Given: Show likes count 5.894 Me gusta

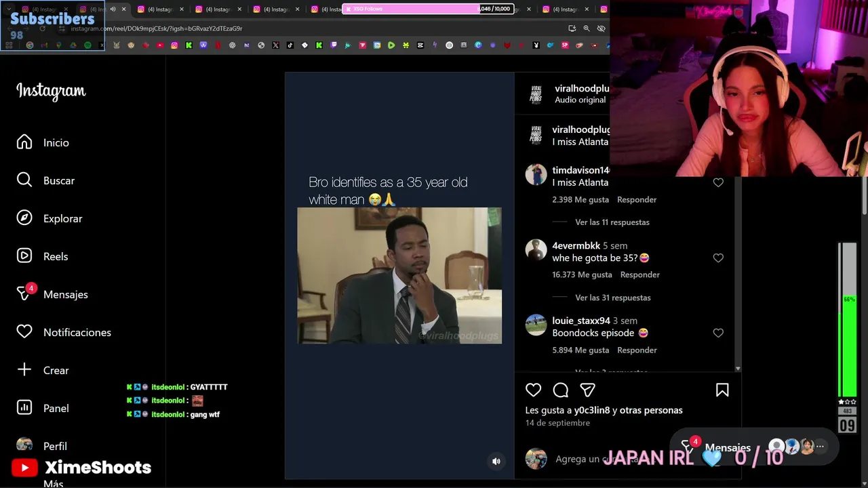Looking at the screenshot, I should [x=580, y=350].
